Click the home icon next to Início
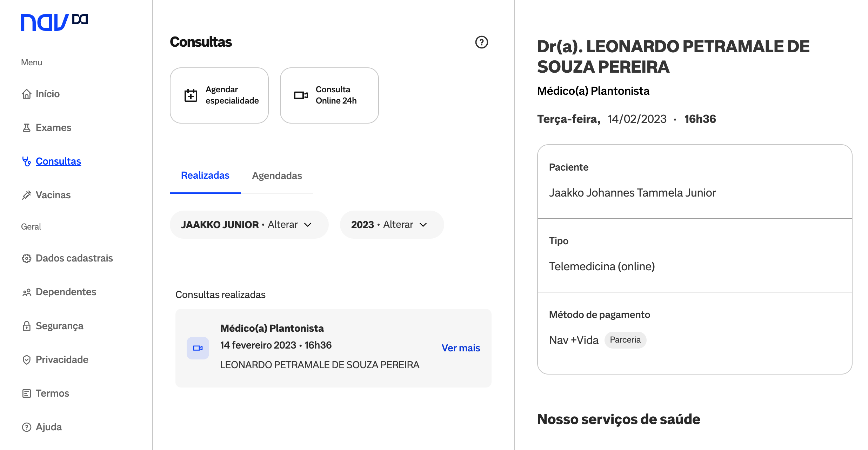Image resolution: width=868 pixels, height=450 pixels. [27, 94]
